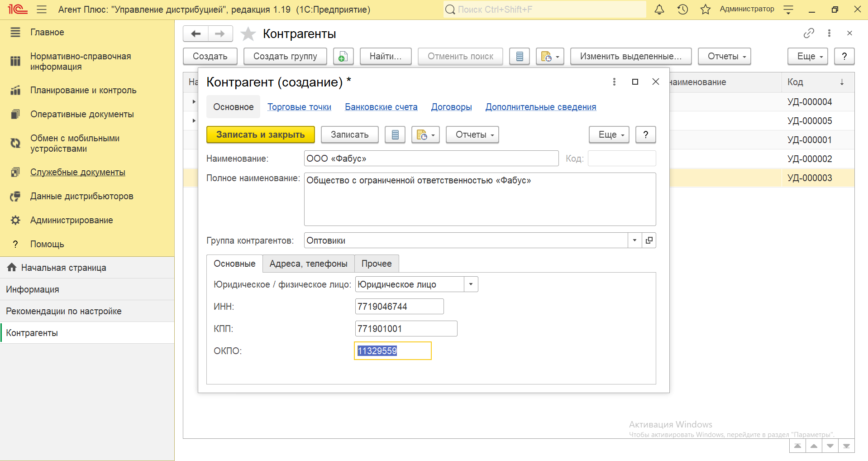The image size is (868, 461).
Task: Click dialog help question mark button
Action: point(646,135)
